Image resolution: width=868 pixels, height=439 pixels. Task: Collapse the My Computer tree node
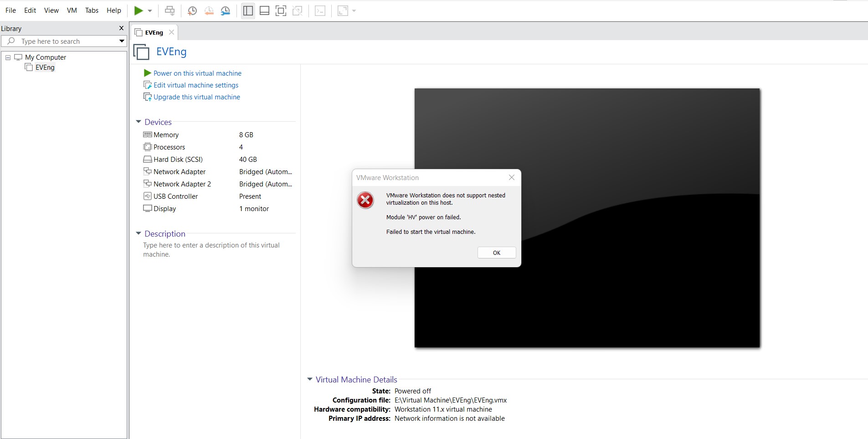(8, 57)
